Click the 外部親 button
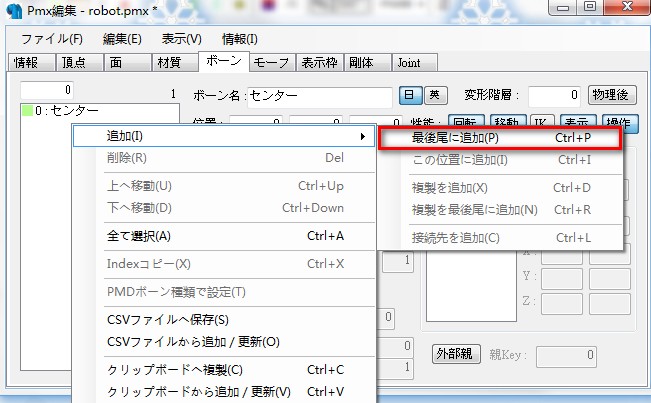Viewport: 651px width, 403px height. (456, 354)
